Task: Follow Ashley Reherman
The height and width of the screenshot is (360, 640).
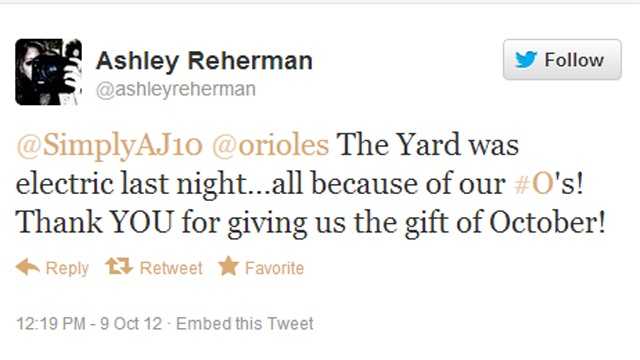Action: 562,60
